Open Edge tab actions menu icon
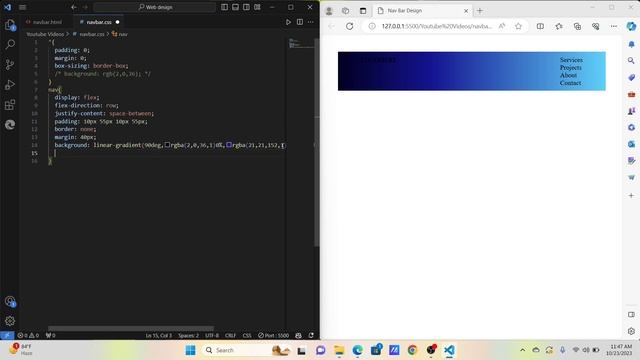The width and height of the screenshot is (640, 360). tap(363, 11)
